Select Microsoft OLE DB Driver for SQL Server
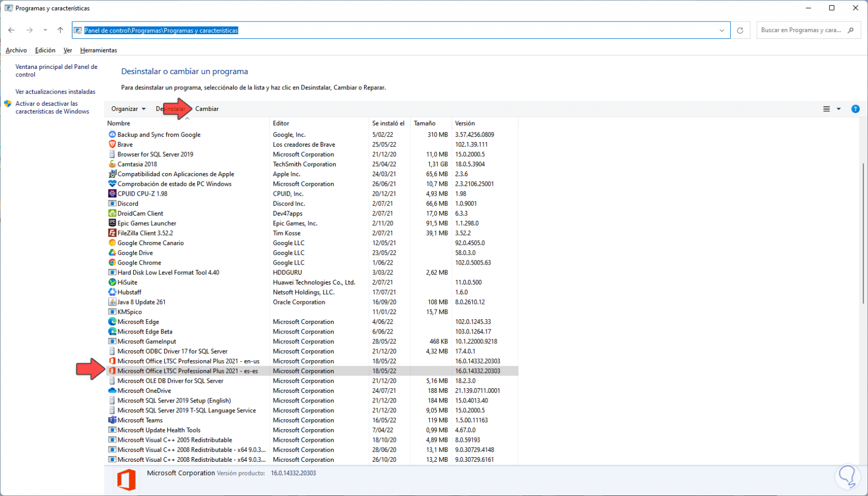This screenshot has width=868, height=496. tap(312, 381)
